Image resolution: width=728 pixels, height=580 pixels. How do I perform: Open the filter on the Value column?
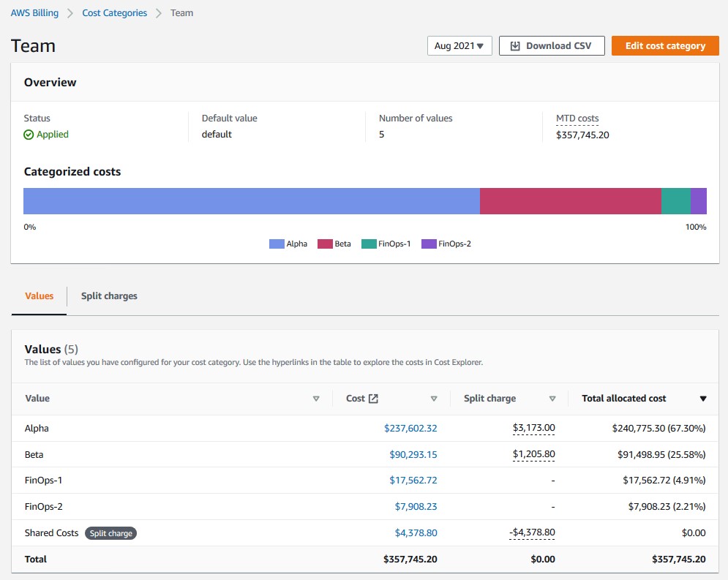tap(317, 399)
